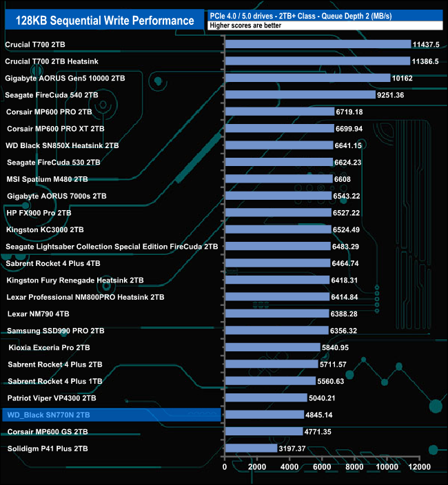The width and height of the screenshot is (448, 485).
Task: Click the value 10162
Action: coord(403,79)
